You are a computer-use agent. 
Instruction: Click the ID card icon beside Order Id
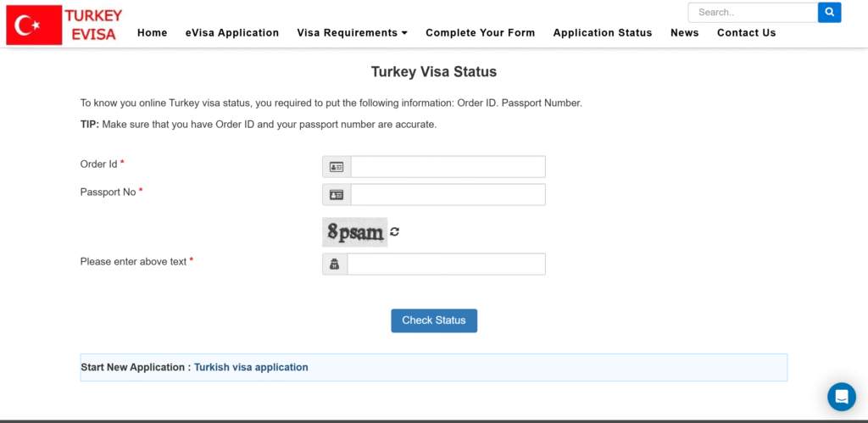337,167
